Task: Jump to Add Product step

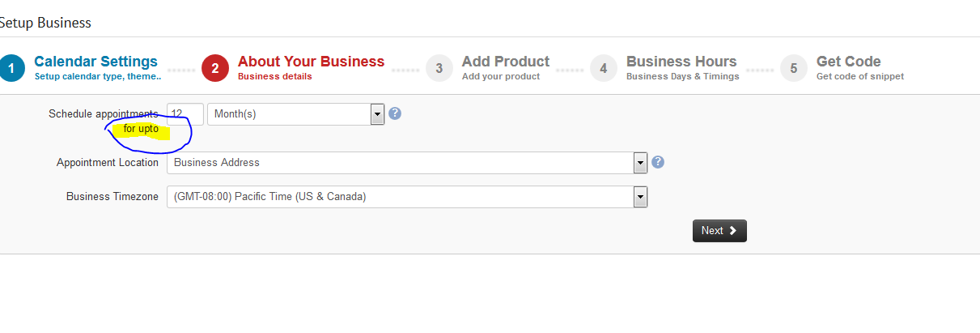Action: point(506,62)
